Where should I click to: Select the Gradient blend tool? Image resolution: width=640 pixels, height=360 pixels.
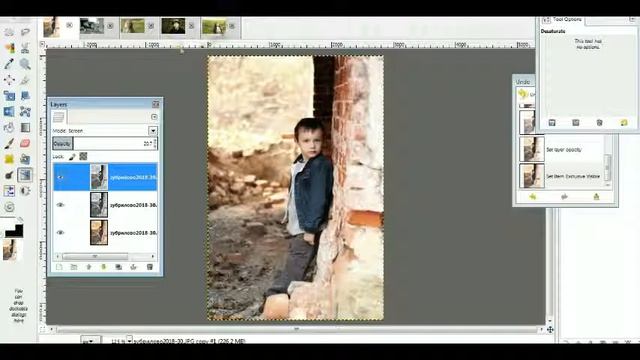click(25, 127)
